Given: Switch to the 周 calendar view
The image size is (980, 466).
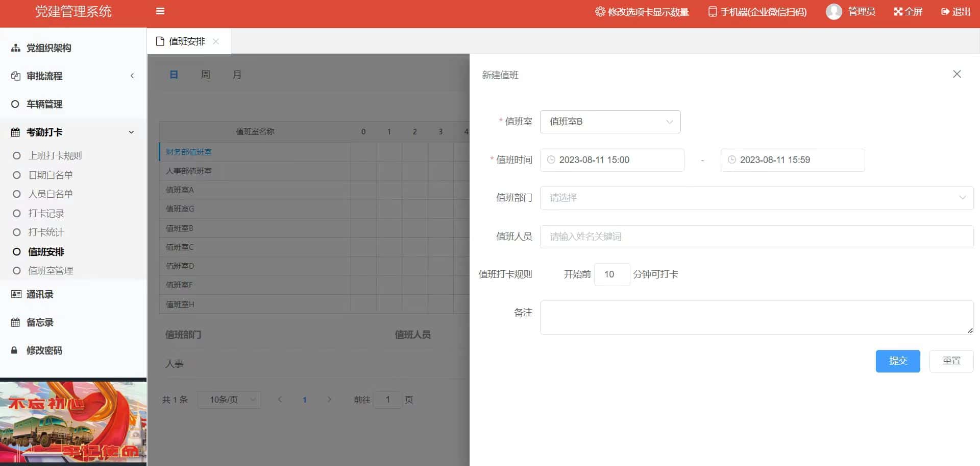Looking at the screenshot, I should (x=205, y=74).
